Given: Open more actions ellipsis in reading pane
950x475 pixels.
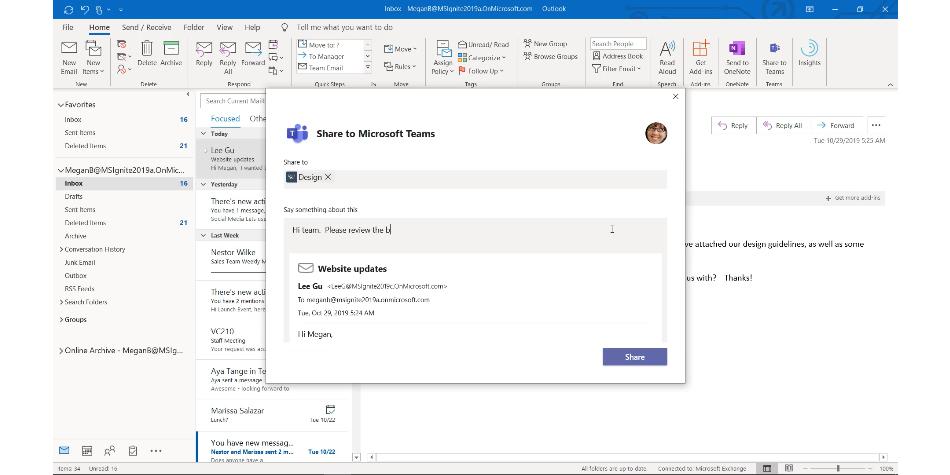Looking at the screenshot, I should pyautogui.click(x=875, y=125).
